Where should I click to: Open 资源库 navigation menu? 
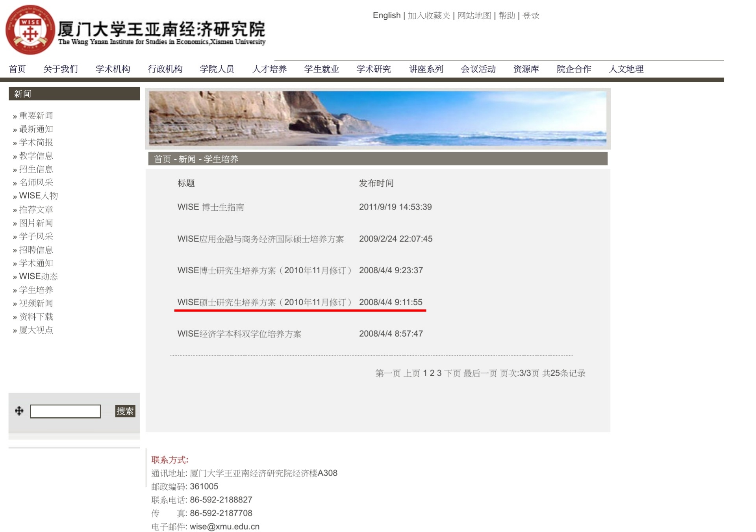(526, 69)
